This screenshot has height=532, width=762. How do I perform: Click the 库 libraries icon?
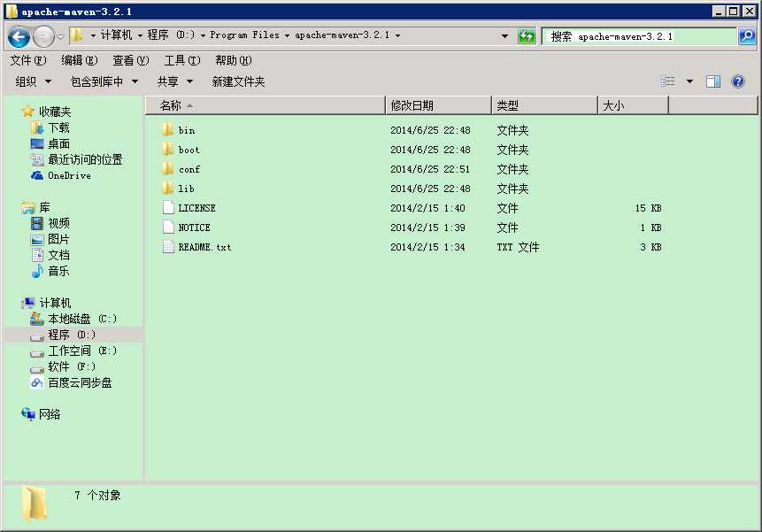(28, 207)
